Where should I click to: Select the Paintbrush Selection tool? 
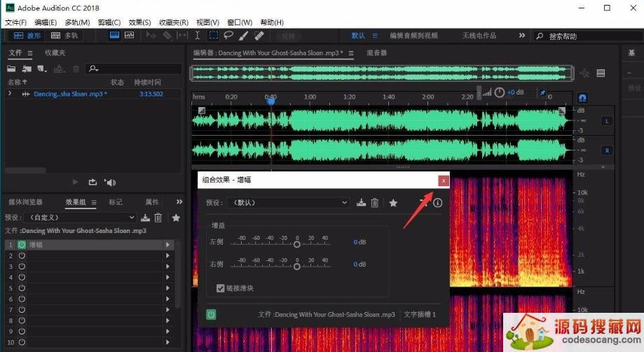click(x=243, y=35)
